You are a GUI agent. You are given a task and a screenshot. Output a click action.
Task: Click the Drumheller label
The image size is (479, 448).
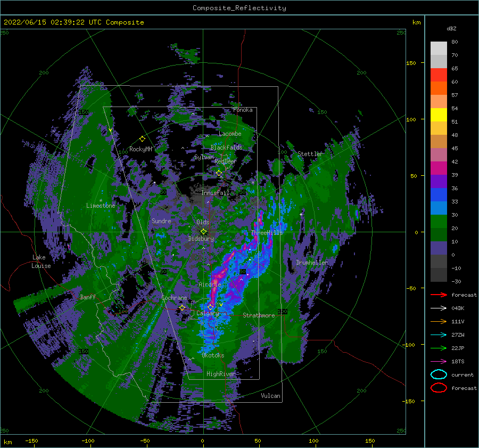(312, 263)
